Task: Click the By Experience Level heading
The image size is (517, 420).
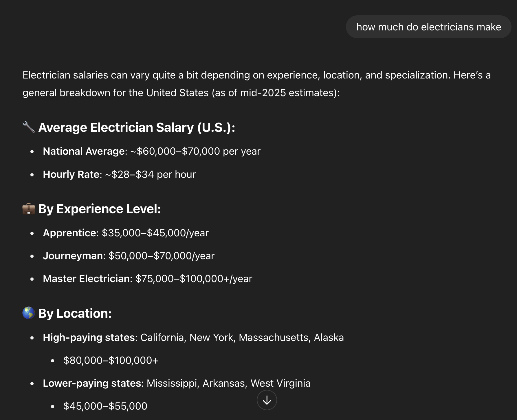Action: point(100,209)
